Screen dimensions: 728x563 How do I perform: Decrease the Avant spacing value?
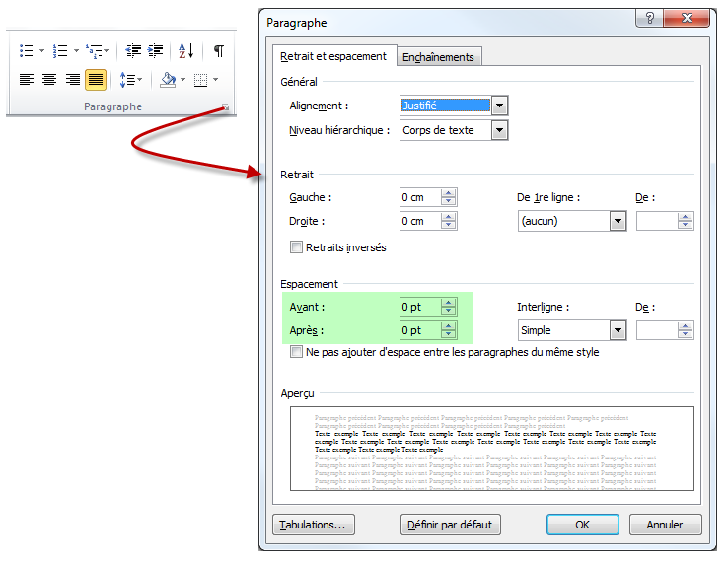[448, 312]
